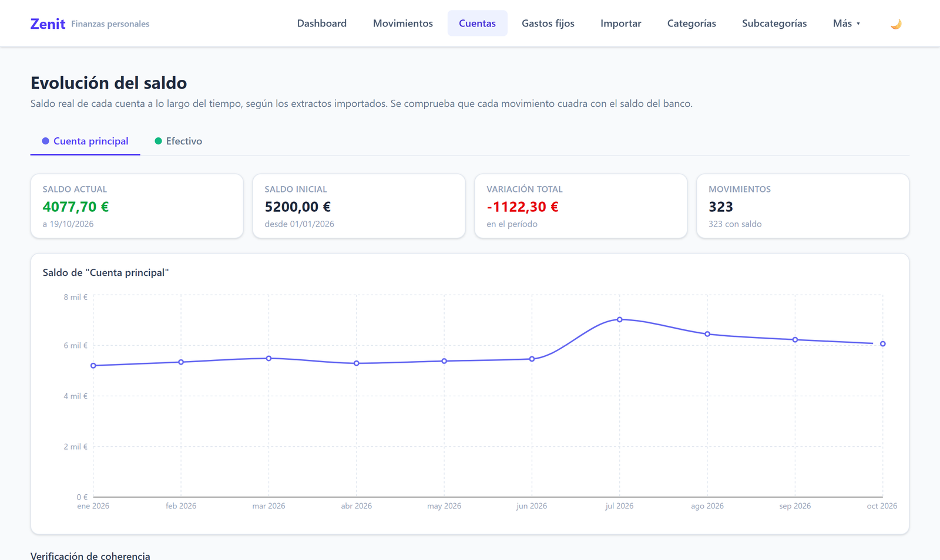Switch to the Cuenta principal tab

(85, 141)
